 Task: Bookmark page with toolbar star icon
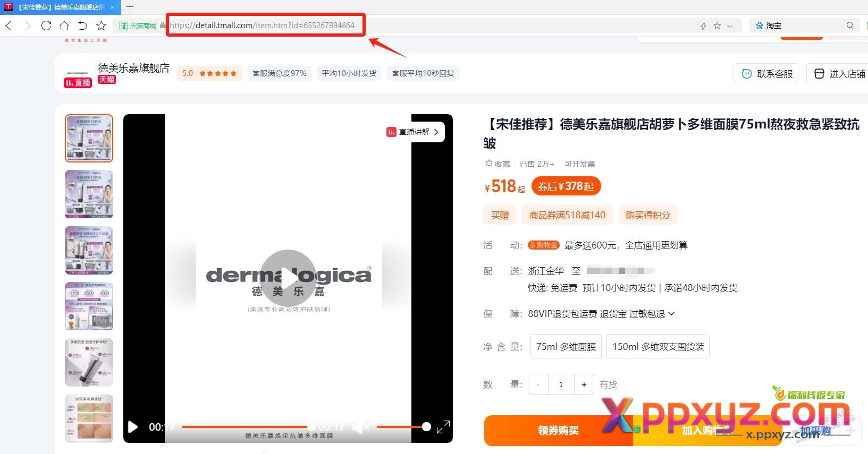tap(102, 25)
